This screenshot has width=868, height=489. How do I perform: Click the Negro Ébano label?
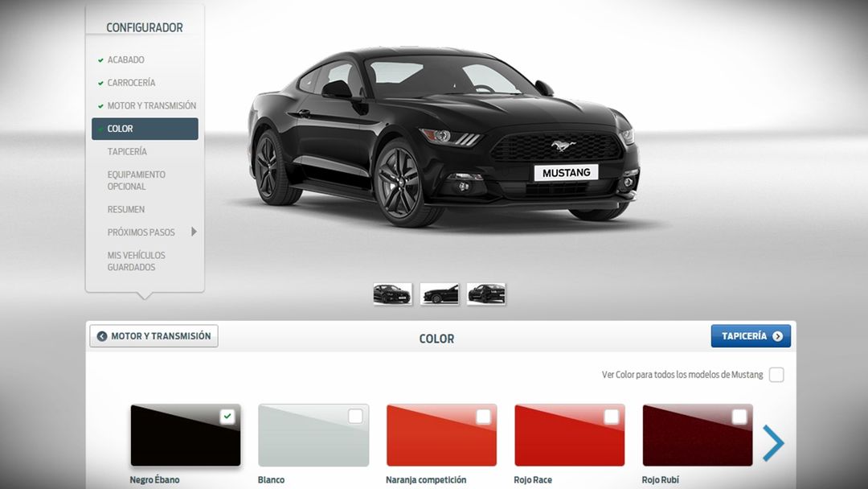click(x=154, y=480)
